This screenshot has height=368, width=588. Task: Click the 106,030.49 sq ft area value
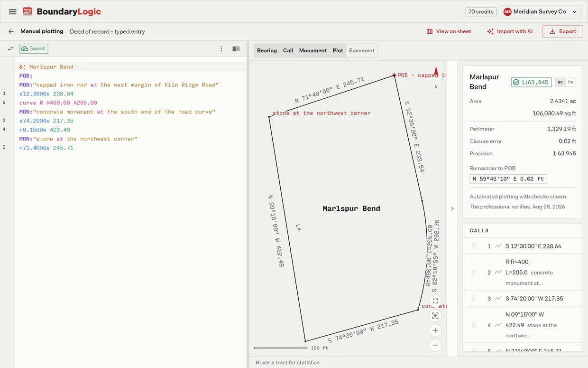(x=554, y=113)
